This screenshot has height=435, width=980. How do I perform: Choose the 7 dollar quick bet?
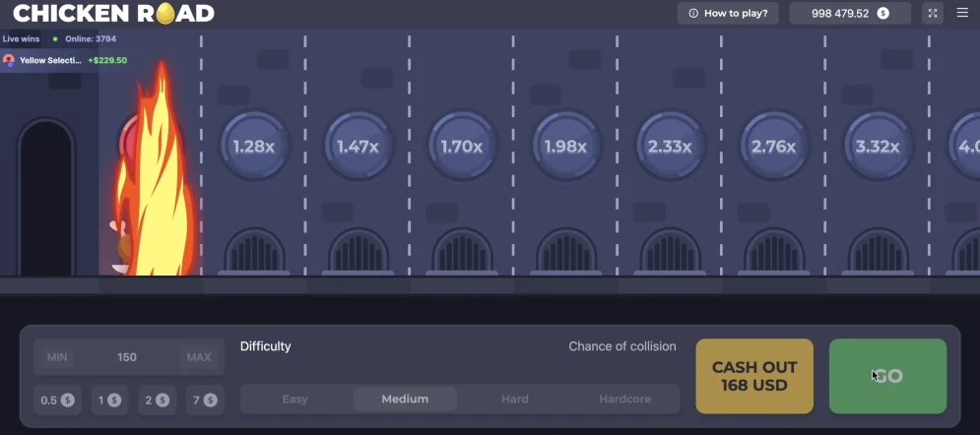[x=205, y=400]
